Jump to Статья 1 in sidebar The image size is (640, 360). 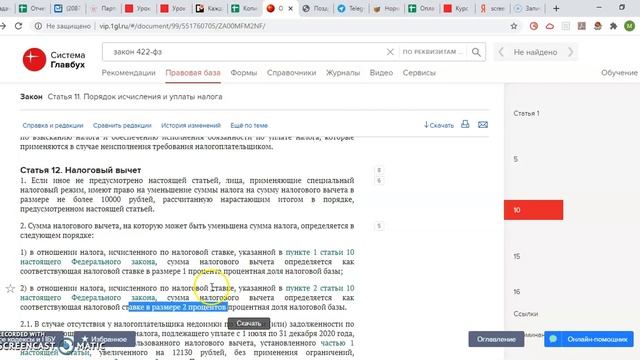[x=526, y=113]
